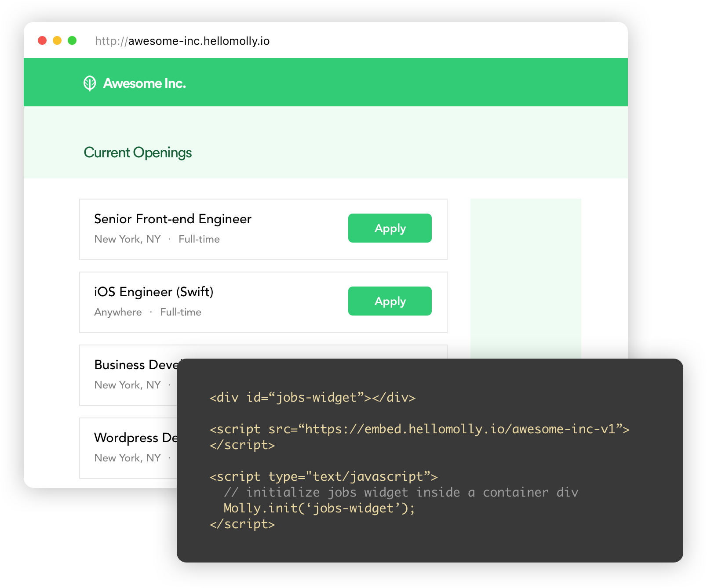Click the light green sidebar panel
707x588 pixels.
pyautogui.click(x=526, y=279)
